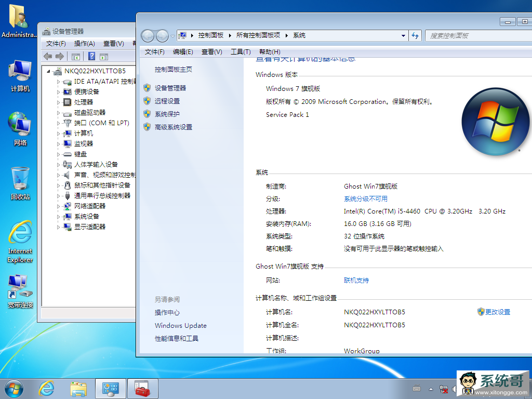Click the shield icon beside 系统保护
The width and height of the screenshot is (532, 399).
point(147,114)
